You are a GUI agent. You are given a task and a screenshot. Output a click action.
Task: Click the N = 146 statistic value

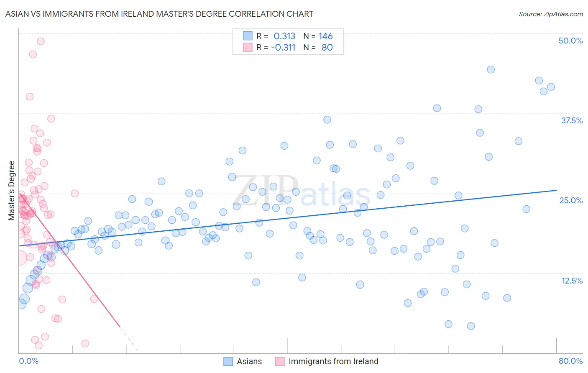tap(318, 36)
